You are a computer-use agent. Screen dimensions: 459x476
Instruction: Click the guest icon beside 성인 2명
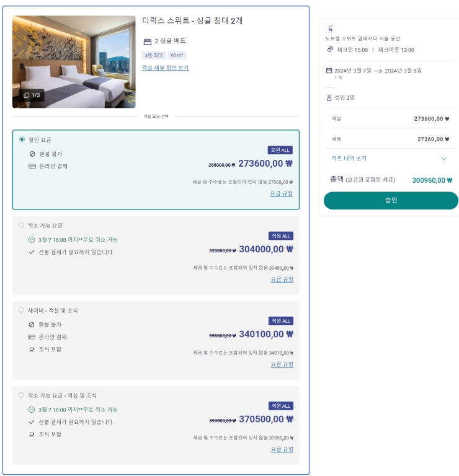329,97
